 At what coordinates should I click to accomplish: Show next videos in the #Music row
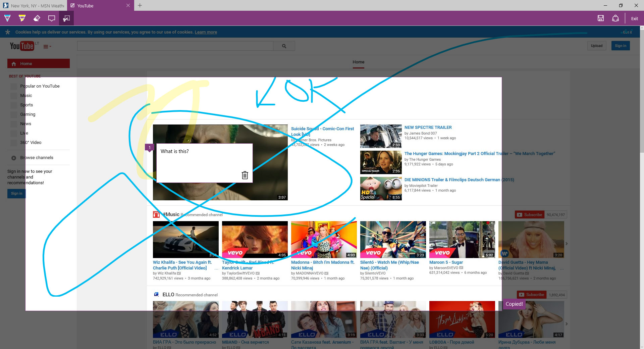click(x=567, y=244)
